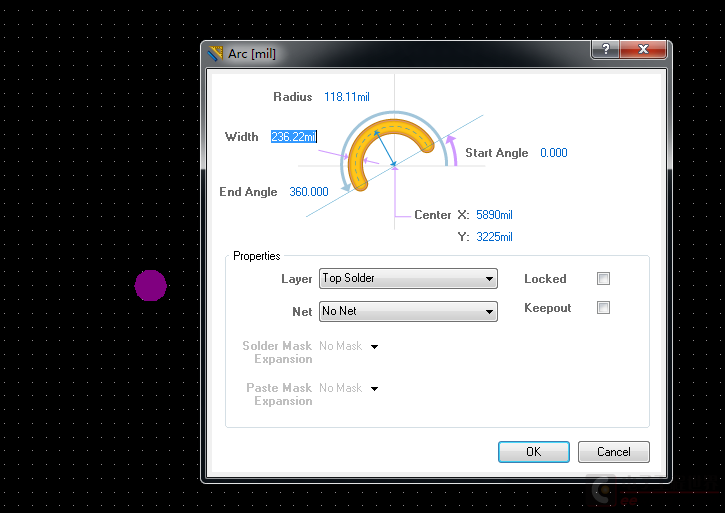
Task: Click the Center label text
Action: click(432, 215)
